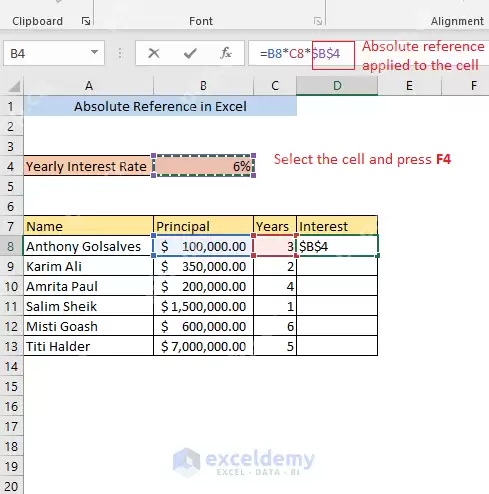Open Font settings dialog launcher

click(318, 21)
